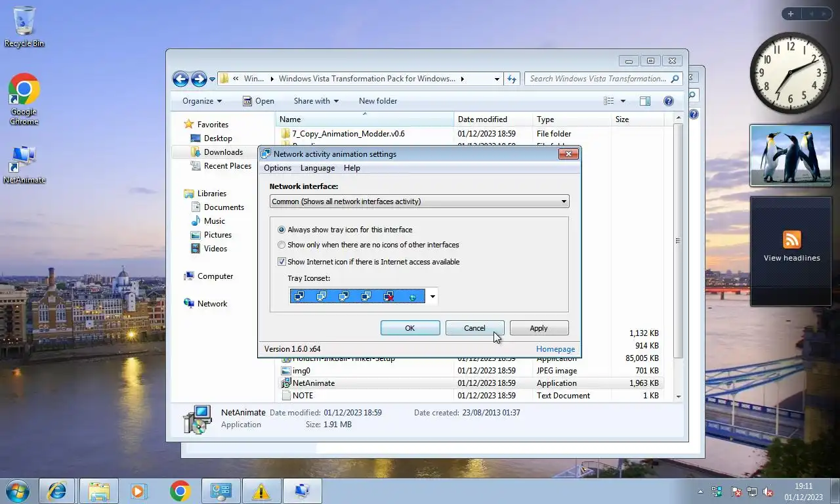Open the Network interface combo box

pyautogui.click(x=419, y=201)
